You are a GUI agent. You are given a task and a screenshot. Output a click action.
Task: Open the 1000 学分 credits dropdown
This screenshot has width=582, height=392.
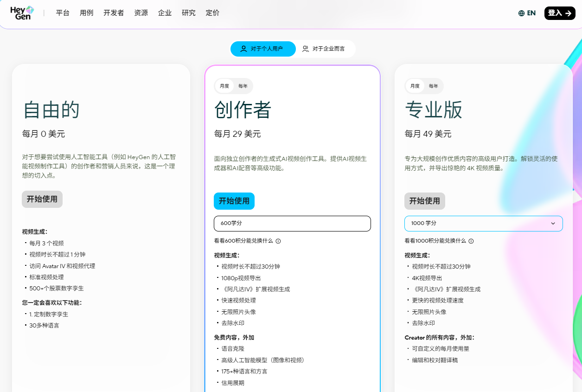coord(483,223)
